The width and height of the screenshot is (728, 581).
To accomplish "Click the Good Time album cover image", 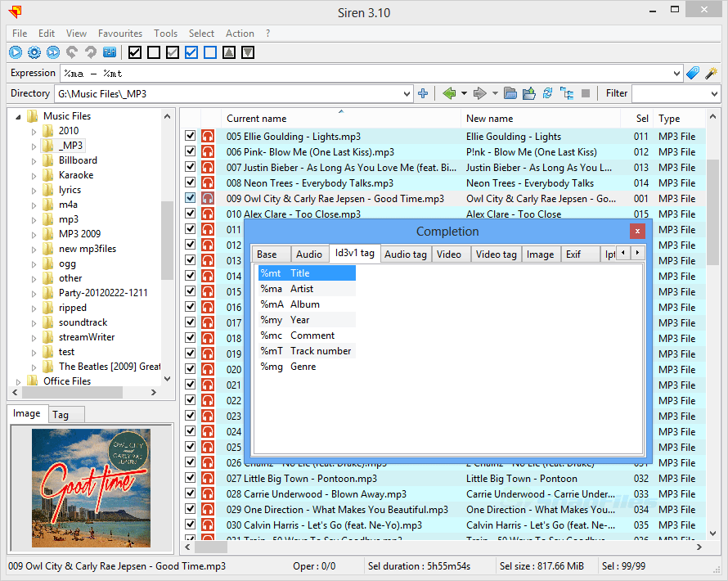I will 91,488.
